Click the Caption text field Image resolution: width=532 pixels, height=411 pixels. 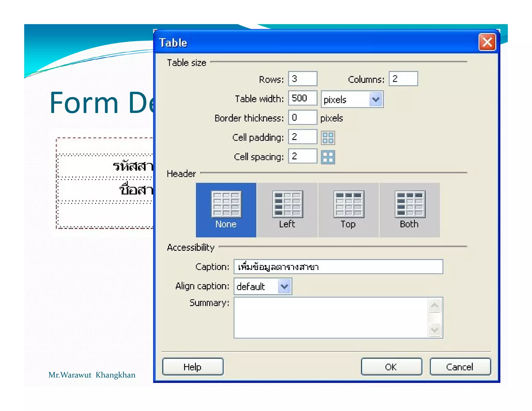point(338,267)
